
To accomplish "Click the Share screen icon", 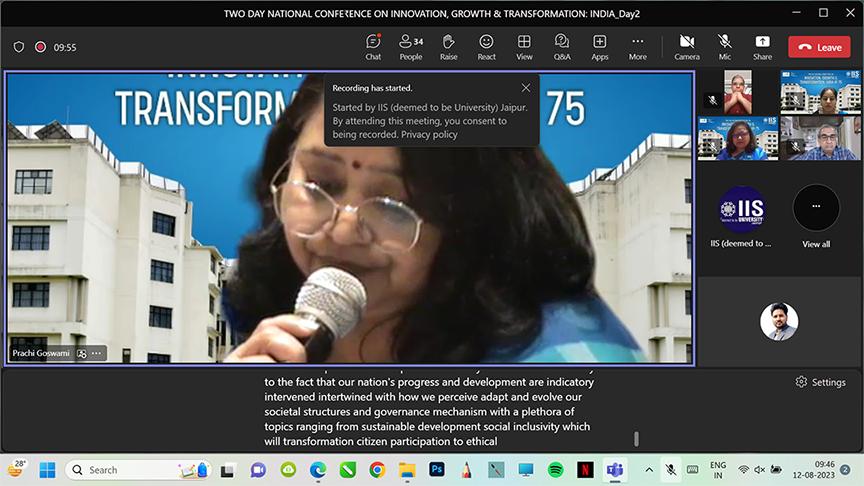I will pos(762,46).
